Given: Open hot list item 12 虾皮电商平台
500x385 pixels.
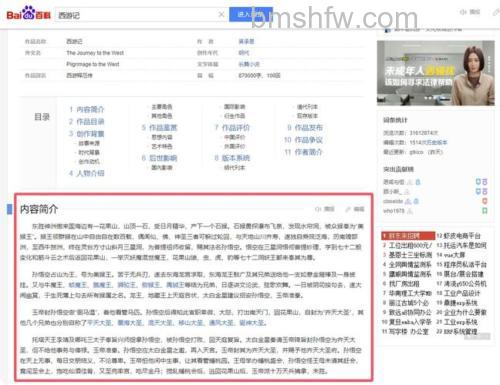Looking at the screenshot, I should 459,236.
